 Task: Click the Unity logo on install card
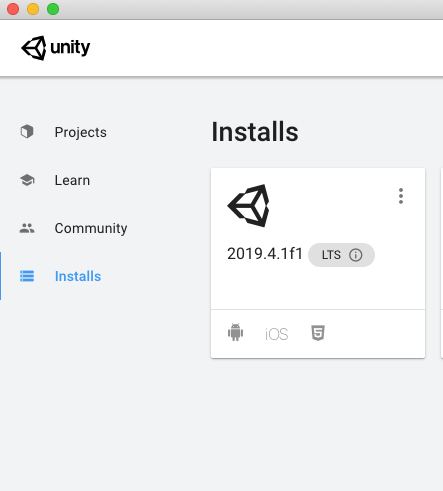point(249,206)
